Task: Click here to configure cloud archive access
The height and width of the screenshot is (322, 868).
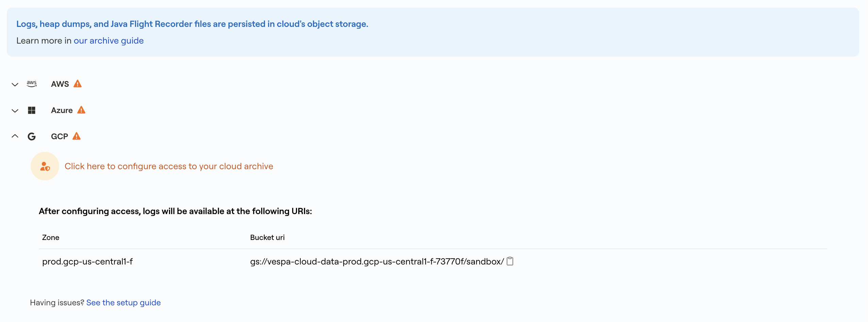Action: tap(169, 166)
